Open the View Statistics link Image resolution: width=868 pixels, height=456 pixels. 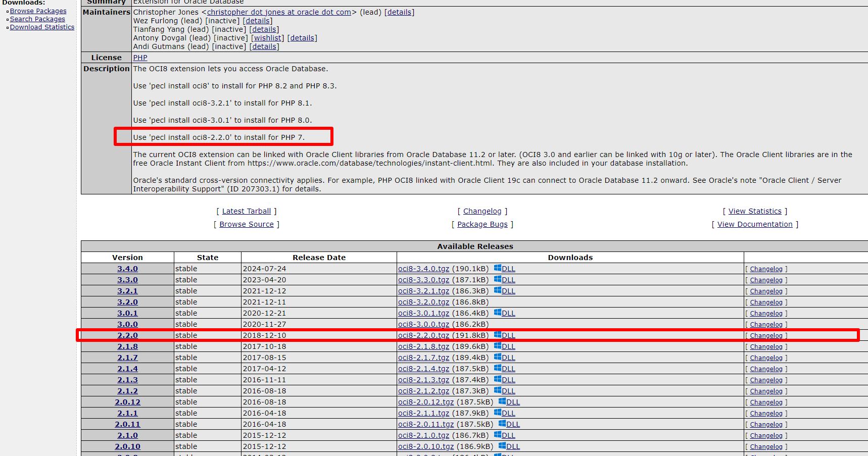tap(755, 211)
